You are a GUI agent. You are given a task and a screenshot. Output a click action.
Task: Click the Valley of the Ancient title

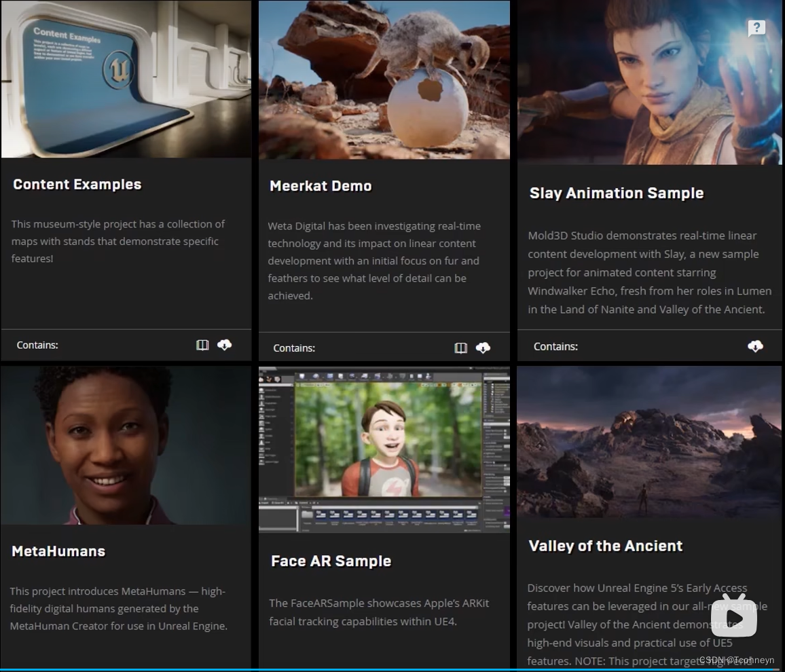(605, 545)
